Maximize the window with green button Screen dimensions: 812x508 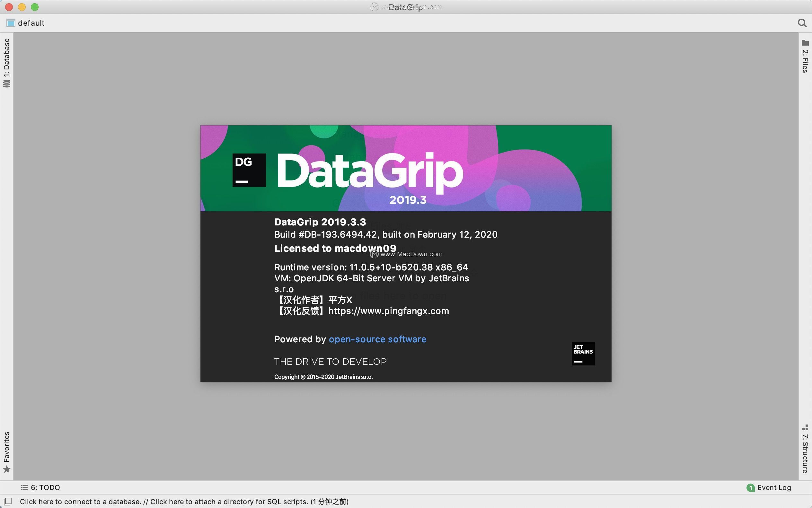point(35,7)
